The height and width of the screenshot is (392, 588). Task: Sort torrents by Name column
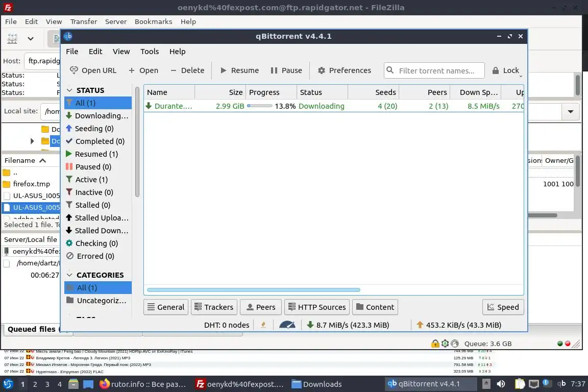click(169, 92)
